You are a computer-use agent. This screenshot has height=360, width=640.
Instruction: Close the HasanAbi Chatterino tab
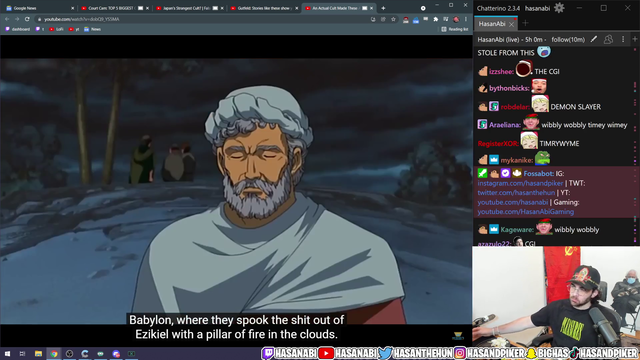[x=511, y=24]
